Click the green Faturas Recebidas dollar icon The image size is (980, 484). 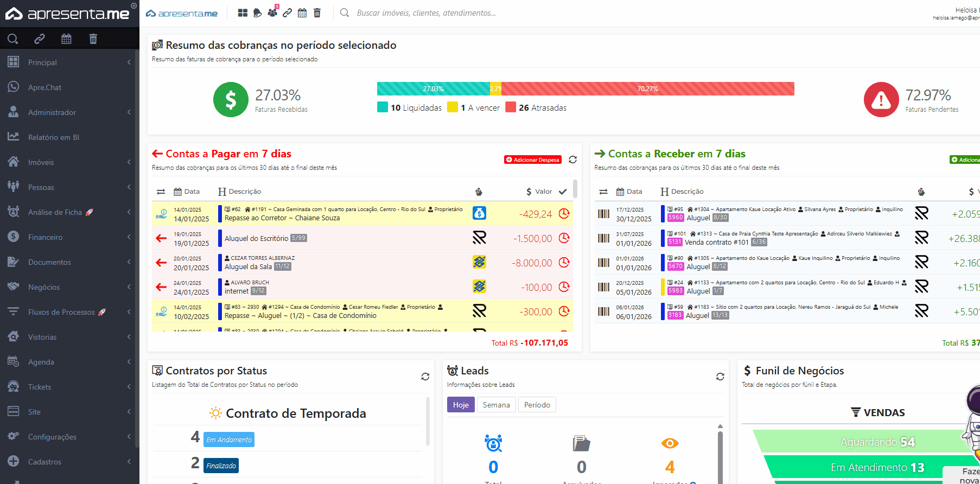(231, 99)
